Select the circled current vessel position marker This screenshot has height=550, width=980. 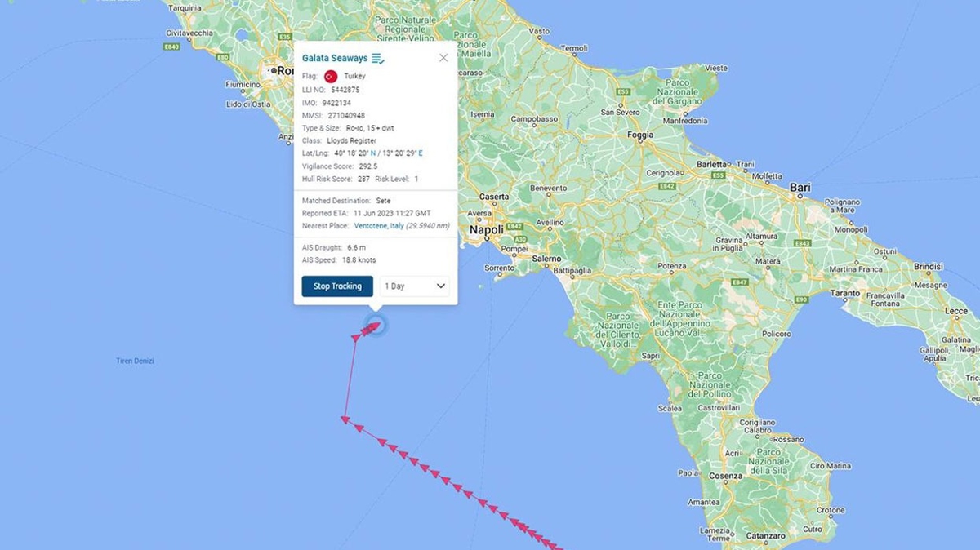[x=375, y=326]
